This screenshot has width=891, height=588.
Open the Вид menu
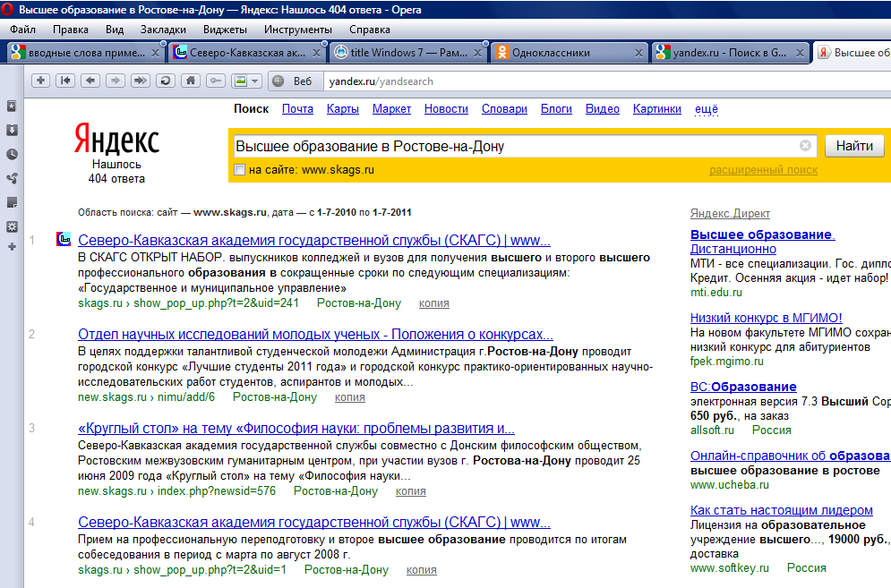pyautogui.click(x=115, y=30)
